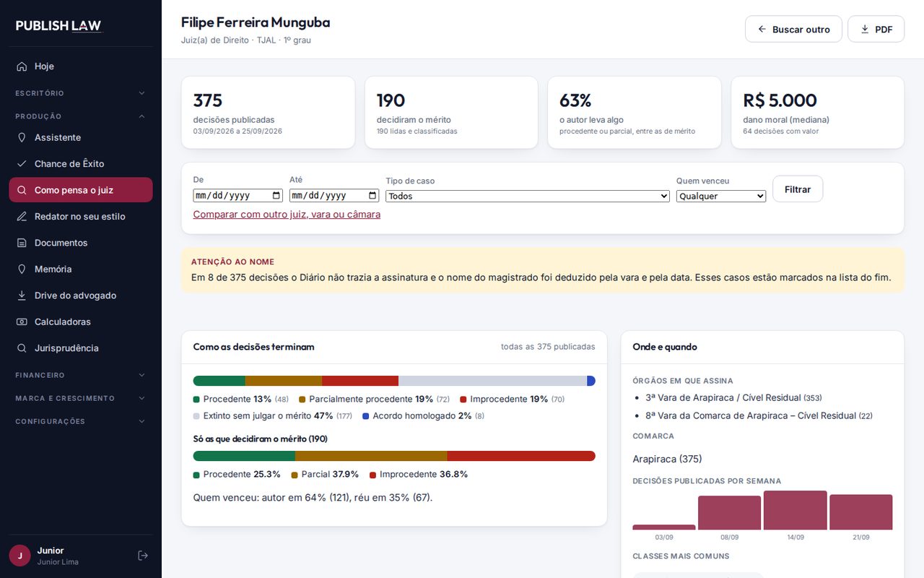
Task: Click the Documentos file icon
Action: tap(22, 243)
